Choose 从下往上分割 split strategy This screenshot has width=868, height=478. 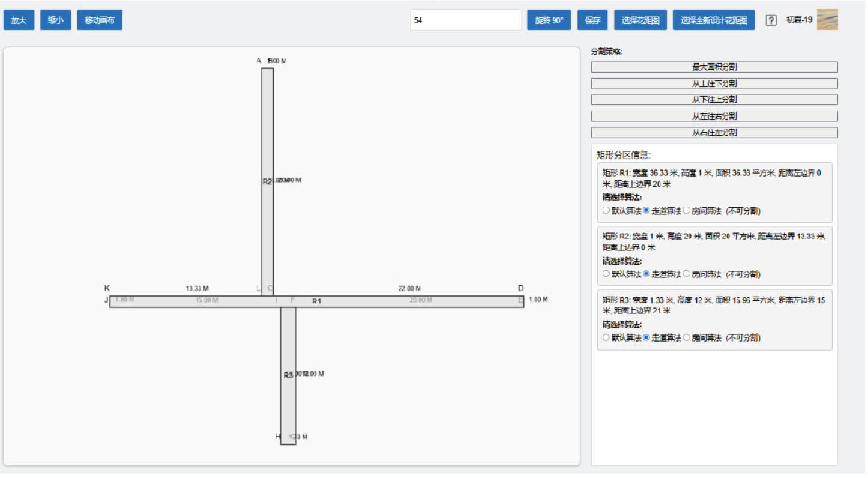pyautogui.click(x=714, y=100)
